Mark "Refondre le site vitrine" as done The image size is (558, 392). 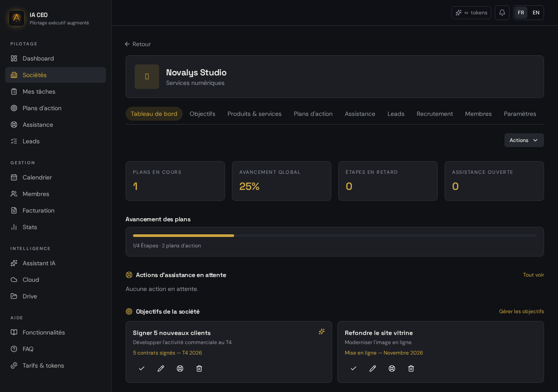354,368
